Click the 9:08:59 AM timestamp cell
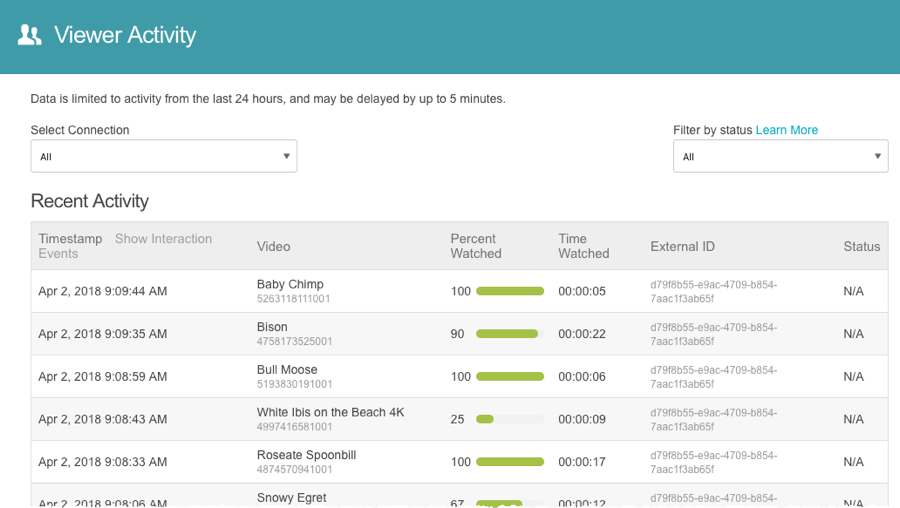This screenshot has width=900, height=508. coord(102,377)
